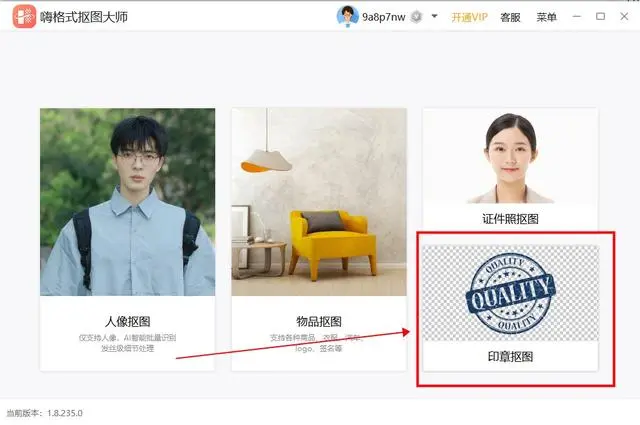Screen dimensions: 640x425
Task: Choose the 人像抠图 card title
Action: tap(127, 322)
